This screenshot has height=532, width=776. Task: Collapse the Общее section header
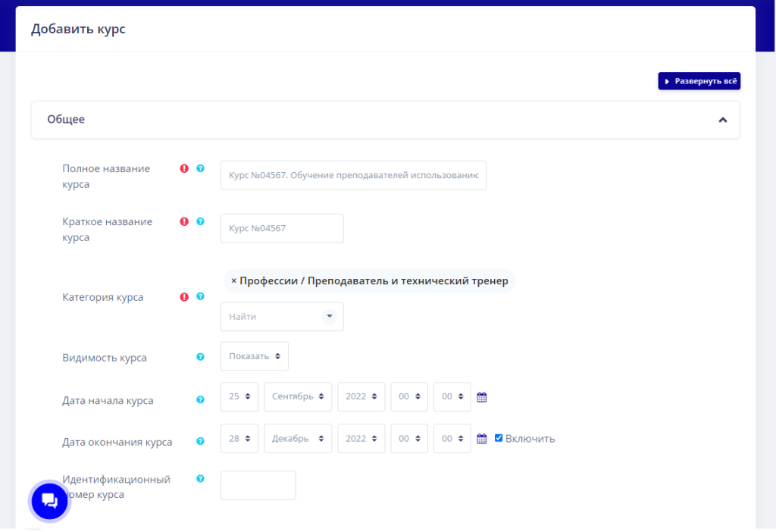click(x=386, y=120)
